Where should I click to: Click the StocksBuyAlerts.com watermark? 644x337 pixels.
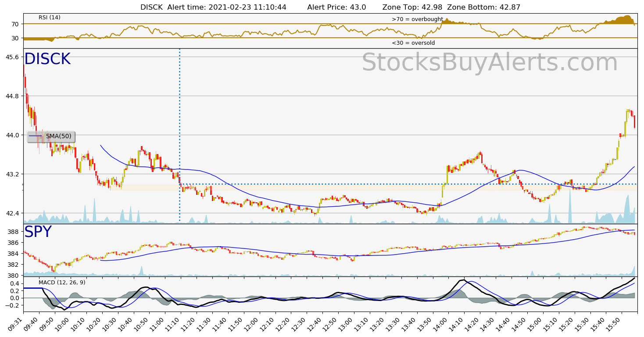[x=489, y=63]
